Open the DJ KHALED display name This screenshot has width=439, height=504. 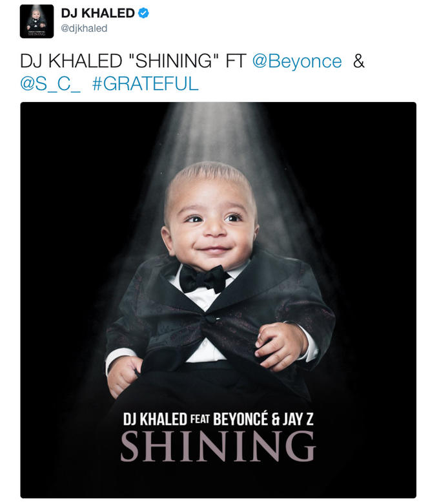click(98, 13)
